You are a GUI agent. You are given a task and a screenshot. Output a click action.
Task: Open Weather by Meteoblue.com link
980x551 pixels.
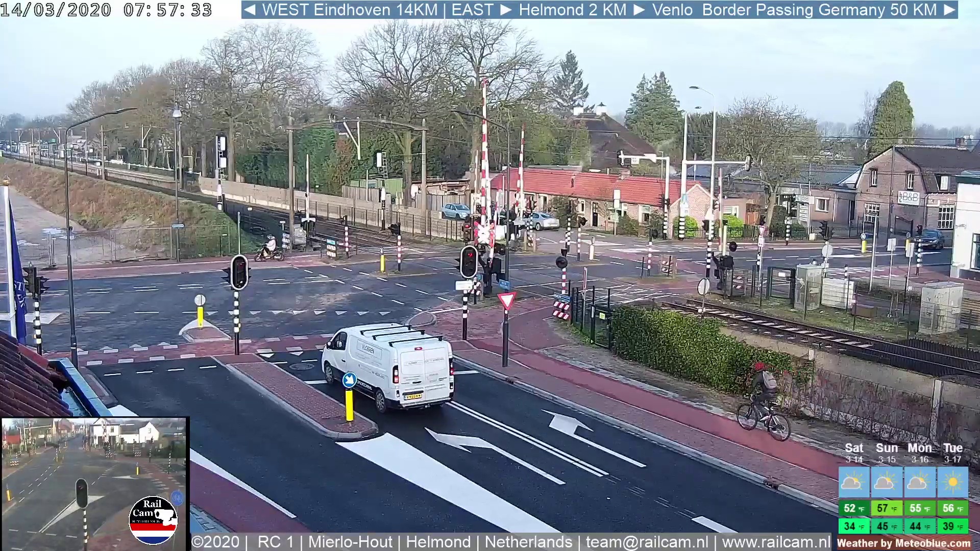pos(903,543)
